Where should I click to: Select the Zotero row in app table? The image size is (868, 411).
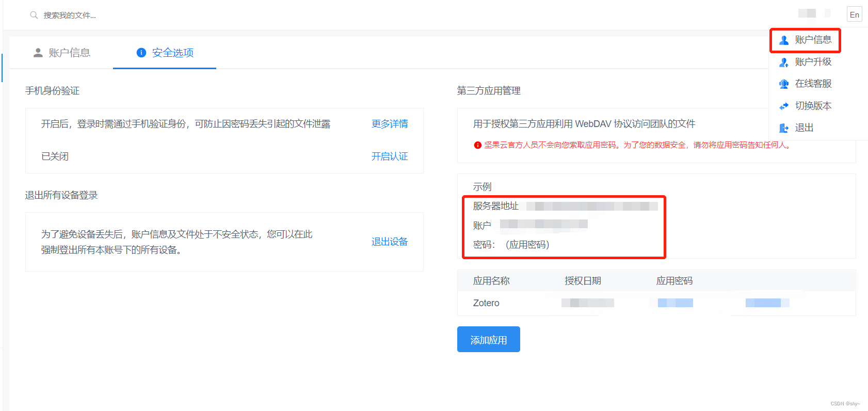click(x=656, y=303)
